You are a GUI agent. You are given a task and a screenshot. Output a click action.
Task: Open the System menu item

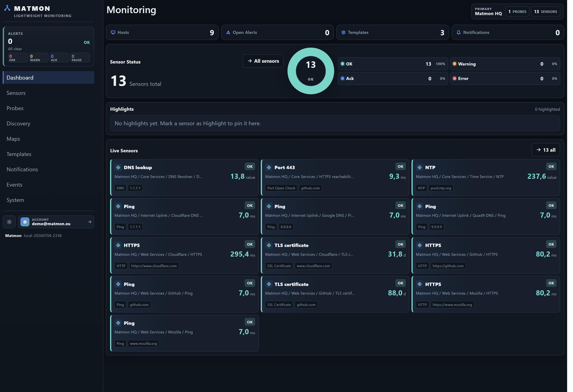tap(49, 200)
